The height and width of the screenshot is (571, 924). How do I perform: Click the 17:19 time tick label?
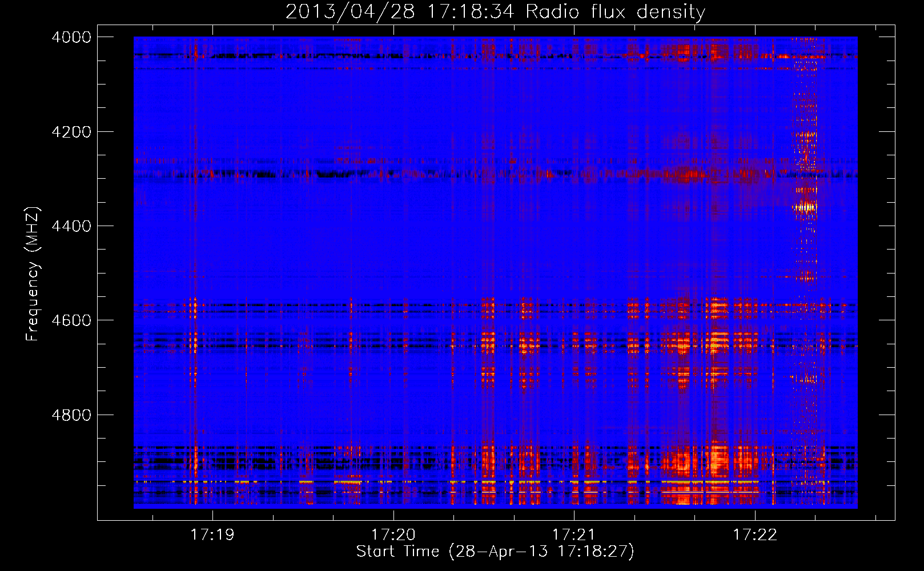pyautogui.click(x=212, y=535)
